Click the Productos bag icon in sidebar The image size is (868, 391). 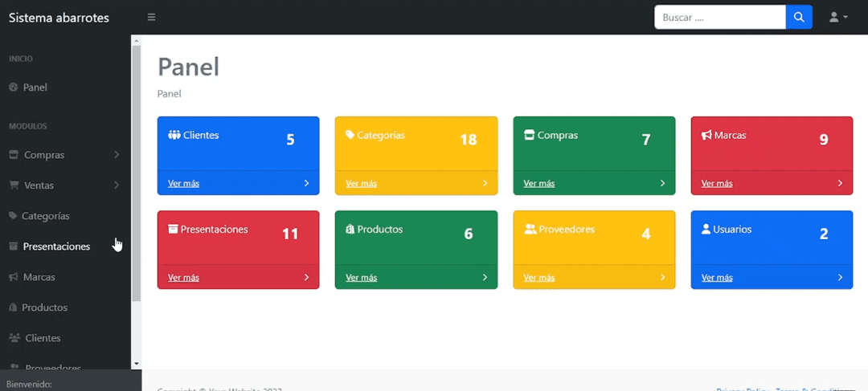(x=13, y=308)
